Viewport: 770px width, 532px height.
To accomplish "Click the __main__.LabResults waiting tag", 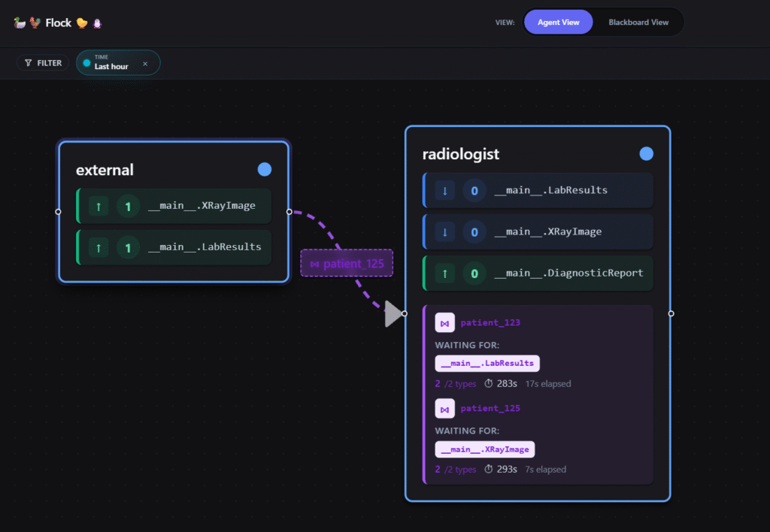I will (487, 363).
